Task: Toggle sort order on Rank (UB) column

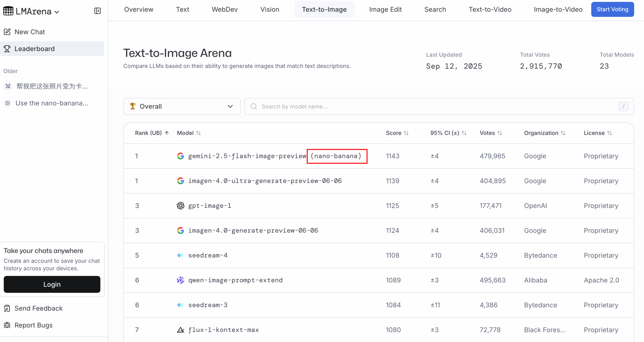Action: tap(167, 133)
